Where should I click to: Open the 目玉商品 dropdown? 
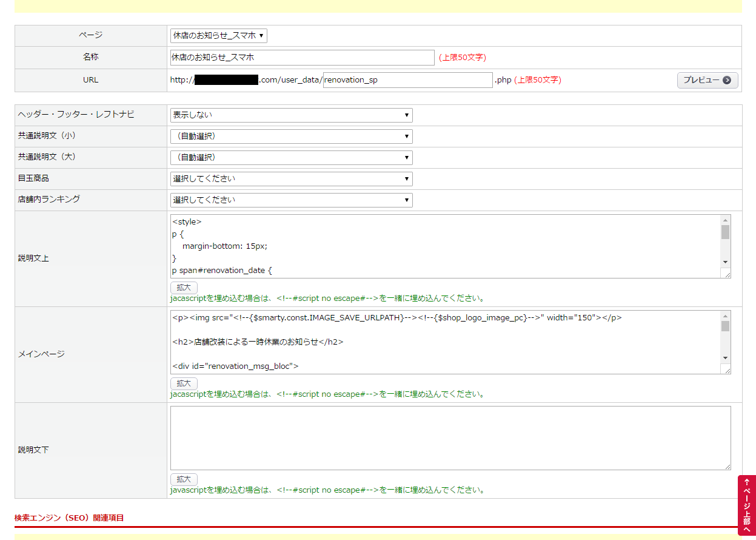point(291,179)
